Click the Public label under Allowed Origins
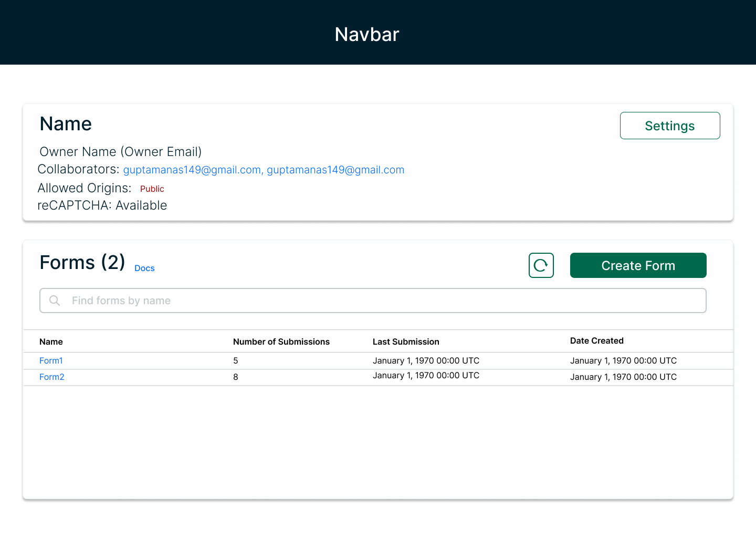756x538 pixels. 152,189
